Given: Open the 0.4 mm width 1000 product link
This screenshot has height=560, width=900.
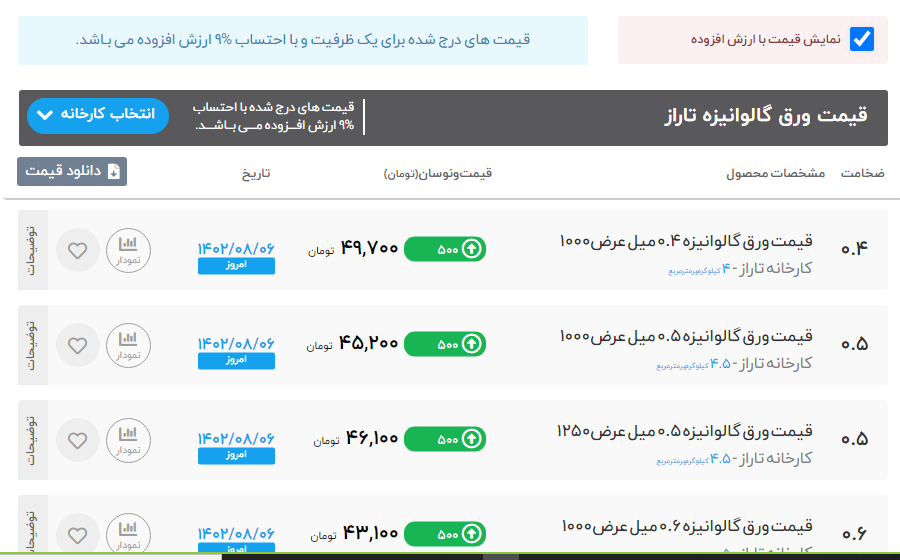Looking at the screenshot, I should coord(686,241).
